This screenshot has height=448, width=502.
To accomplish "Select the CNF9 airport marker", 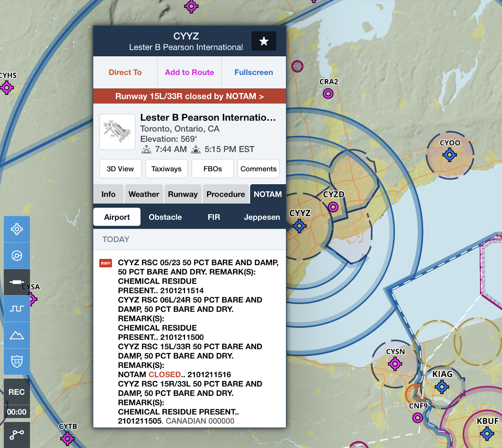I will click(418, 418).
